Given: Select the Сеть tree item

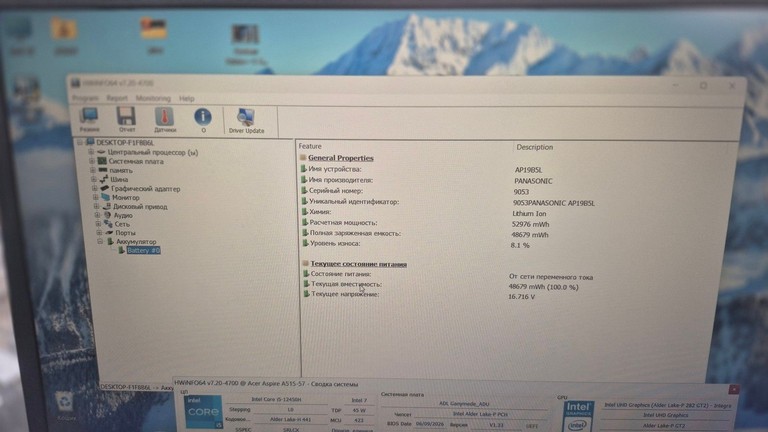Looking at the screenshot, I should (x=122, y=224).
